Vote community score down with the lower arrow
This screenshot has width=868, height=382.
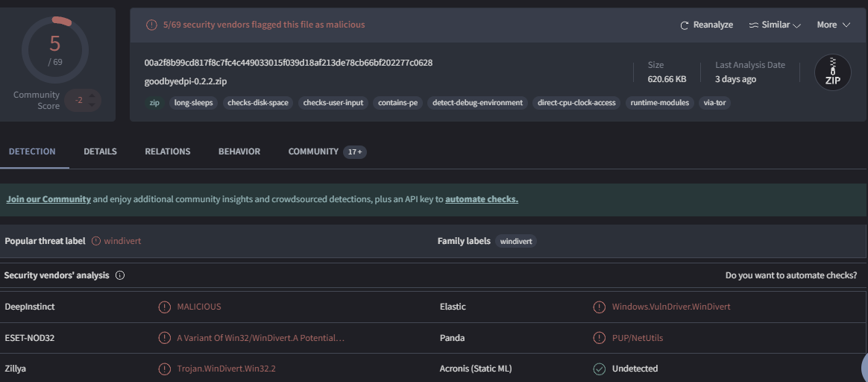pyautogui.click(x=93, y=105)
